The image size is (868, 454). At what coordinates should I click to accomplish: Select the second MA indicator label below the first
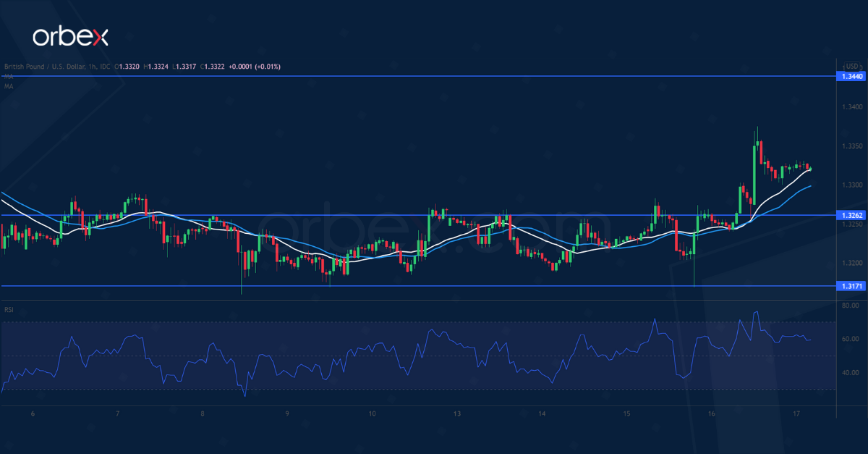[8, 86]
